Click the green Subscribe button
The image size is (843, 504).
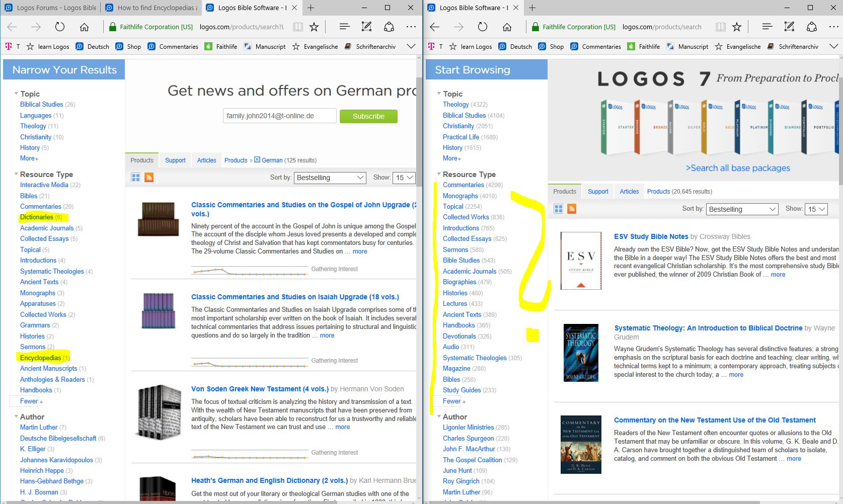[368, 116]
